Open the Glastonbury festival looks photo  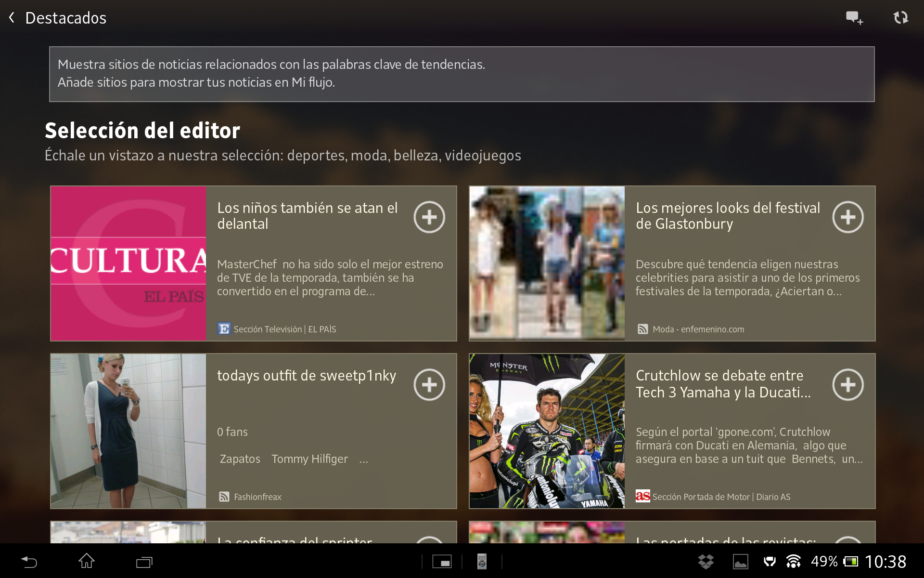click(x=547, y=263)
